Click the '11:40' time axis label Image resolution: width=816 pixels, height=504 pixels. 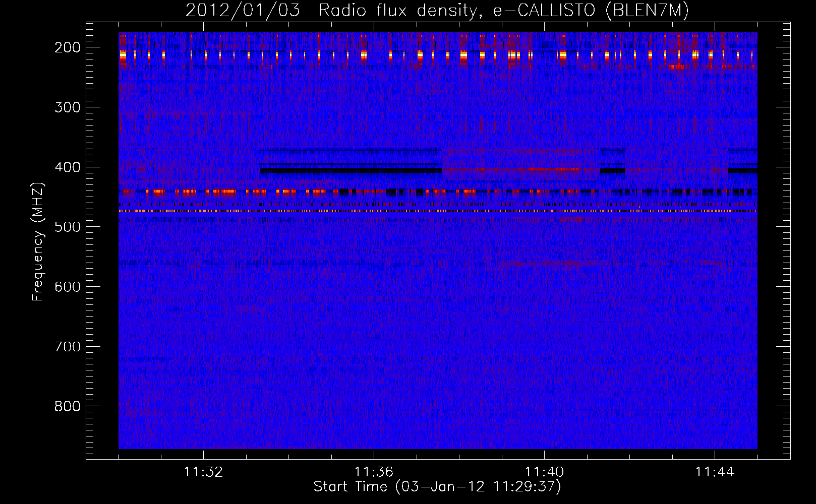click(x=544, y=472)
